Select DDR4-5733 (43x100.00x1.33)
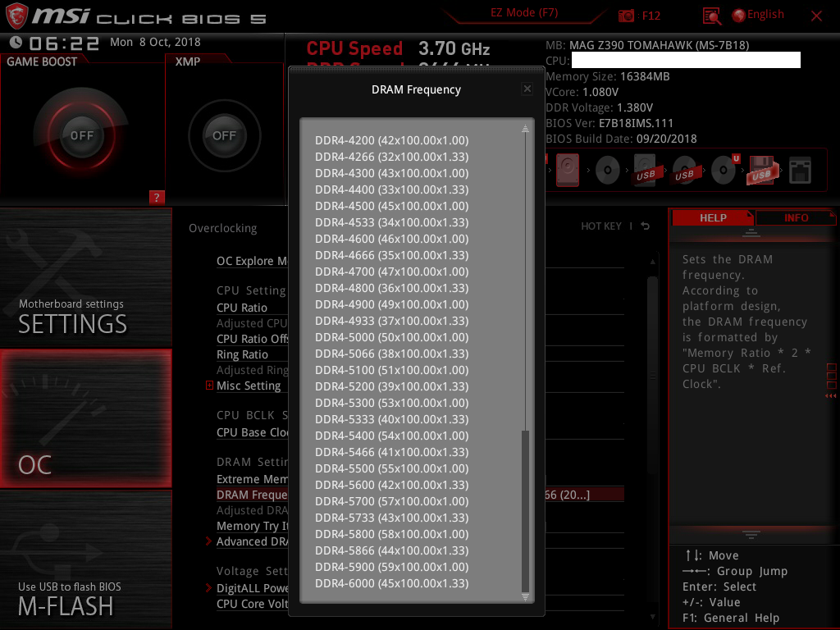The width and height of the screenshot is (840, 630). [391, 518]
